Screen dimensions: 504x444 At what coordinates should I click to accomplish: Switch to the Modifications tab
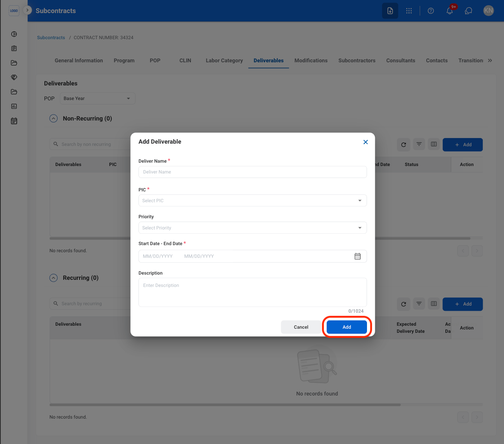click(x=311, y=60)
